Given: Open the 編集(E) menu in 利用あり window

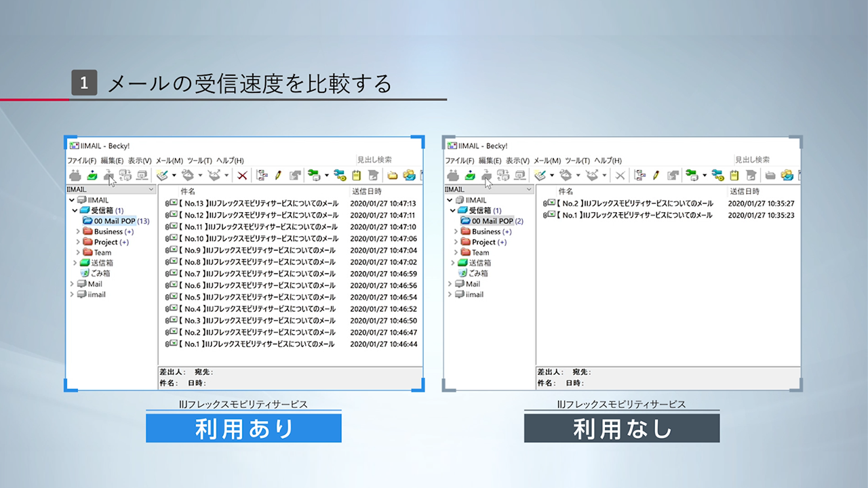Looking at the screenshot, I should tap(112, 161).
